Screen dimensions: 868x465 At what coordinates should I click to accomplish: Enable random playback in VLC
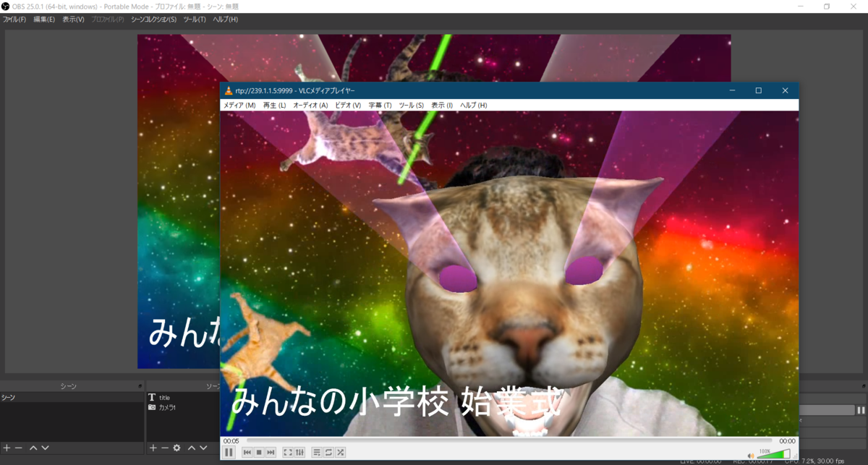coord(340,452)
